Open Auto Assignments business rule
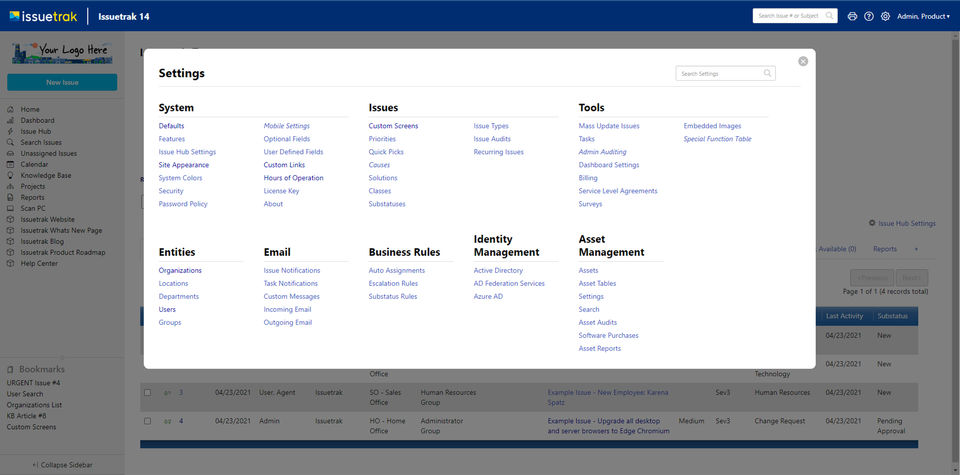 click(x=397, y=271)
